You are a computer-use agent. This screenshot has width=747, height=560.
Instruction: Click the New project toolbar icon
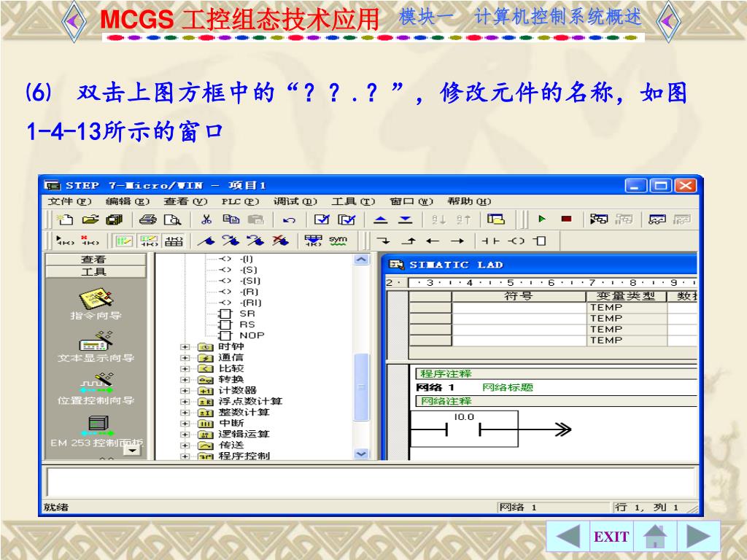click(x=65, y=219)
